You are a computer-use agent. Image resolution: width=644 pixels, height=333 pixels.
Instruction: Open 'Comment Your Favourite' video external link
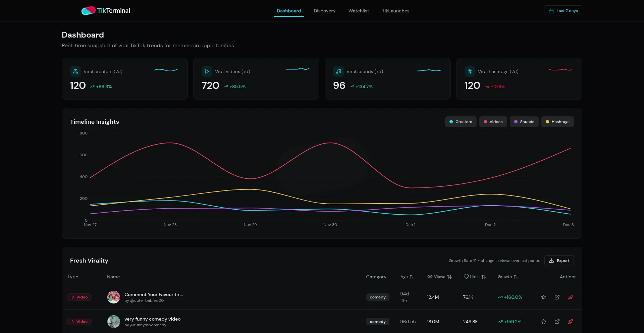557,297
